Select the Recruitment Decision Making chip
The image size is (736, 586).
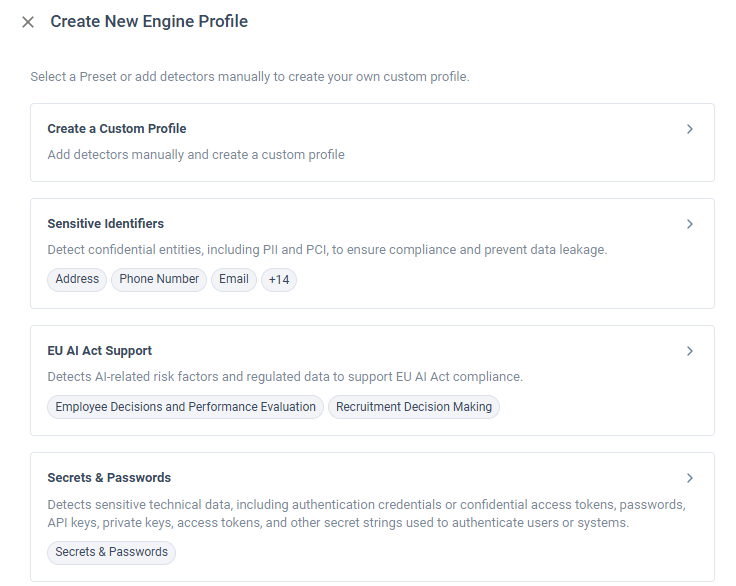pyautogui.click(x=414, y=407)
